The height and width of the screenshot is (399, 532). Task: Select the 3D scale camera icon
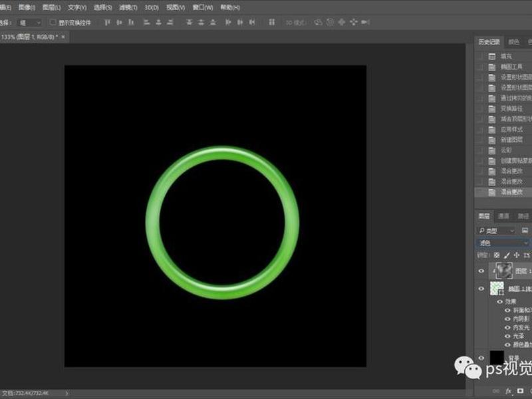click(x=365, y=23)
